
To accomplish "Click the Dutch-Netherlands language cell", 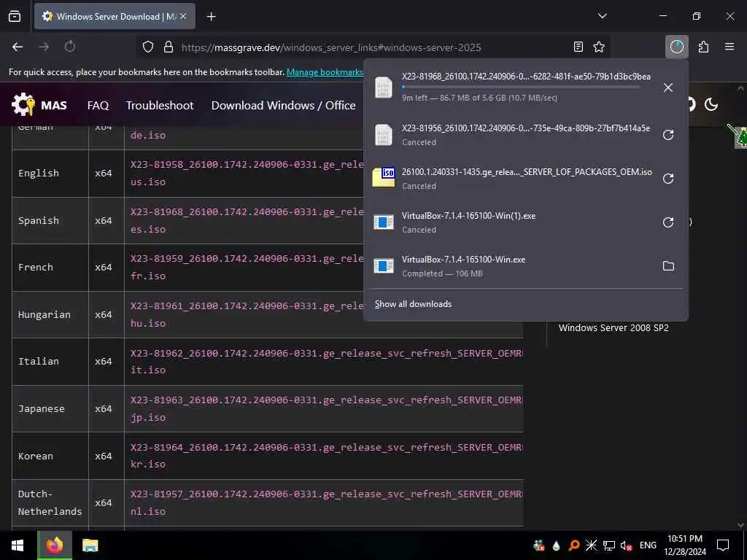I will coord(50,503).
